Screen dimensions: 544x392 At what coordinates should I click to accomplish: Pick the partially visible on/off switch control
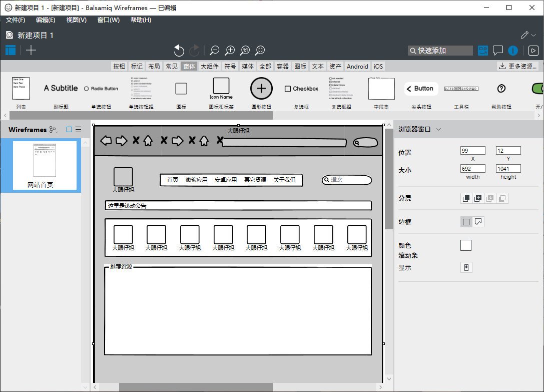point(537,88)
